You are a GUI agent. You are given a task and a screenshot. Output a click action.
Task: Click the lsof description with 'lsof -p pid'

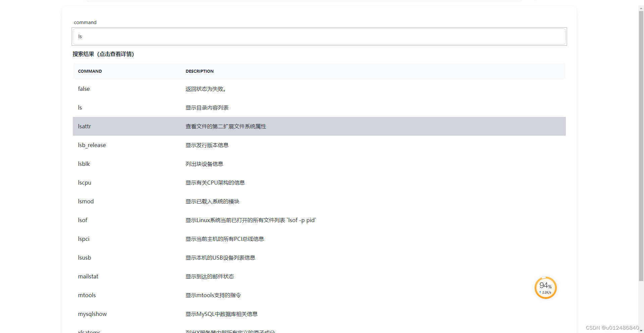pos(251,220)
